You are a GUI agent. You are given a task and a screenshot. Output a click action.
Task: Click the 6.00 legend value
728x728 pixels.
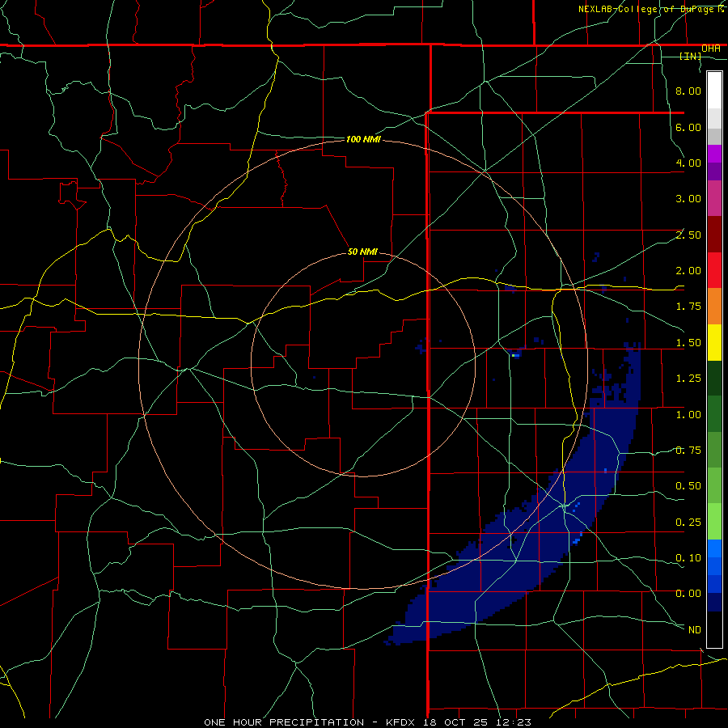[x=688, y=127]
